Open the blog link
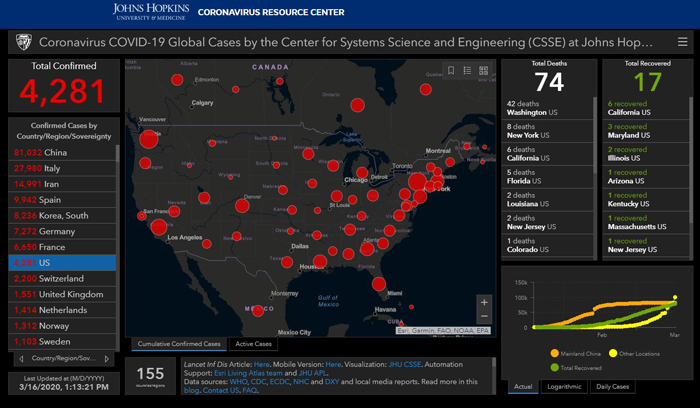The image size is (700, 408). [x=191, y=390]
